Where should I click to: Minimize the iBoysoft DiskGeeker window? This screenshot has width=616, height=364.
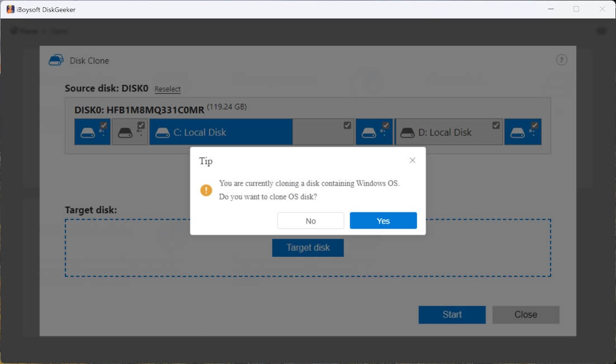[551, 9]
